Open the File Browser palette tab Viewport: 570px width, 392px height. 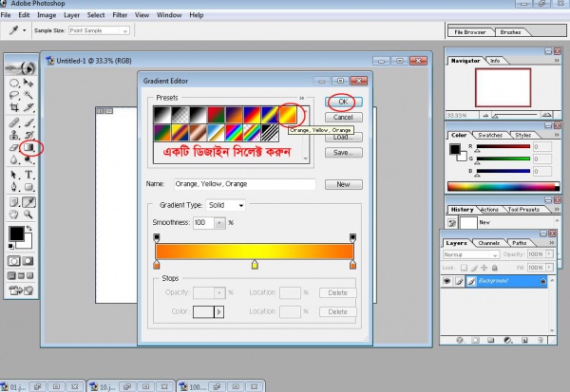470,32
